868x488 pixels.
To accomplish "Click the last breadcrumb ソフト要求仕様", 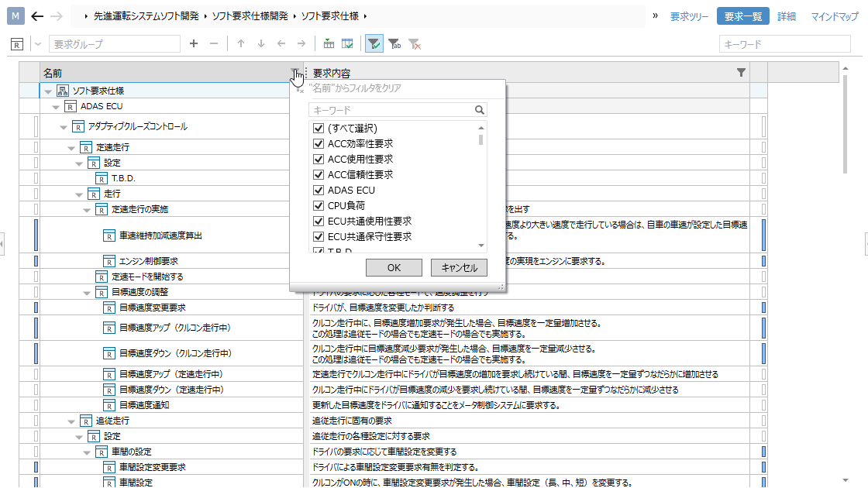I will [x=330, y=16].
